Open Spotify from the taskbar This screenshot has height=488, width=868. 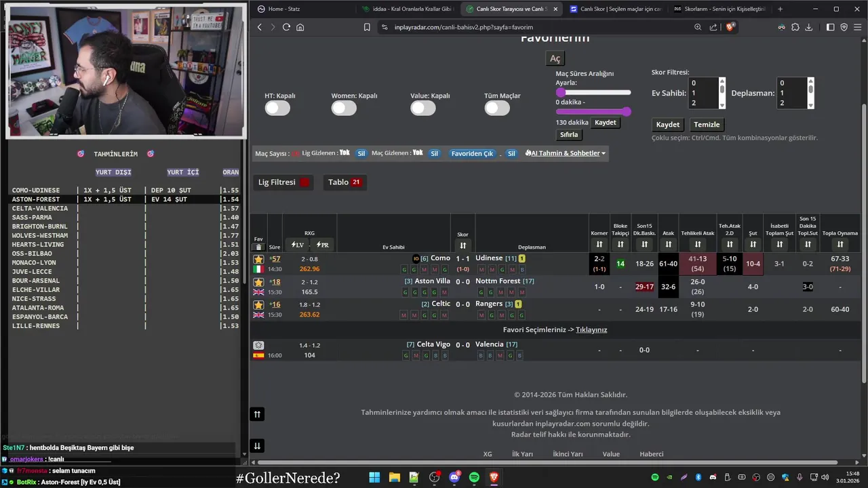474,478
